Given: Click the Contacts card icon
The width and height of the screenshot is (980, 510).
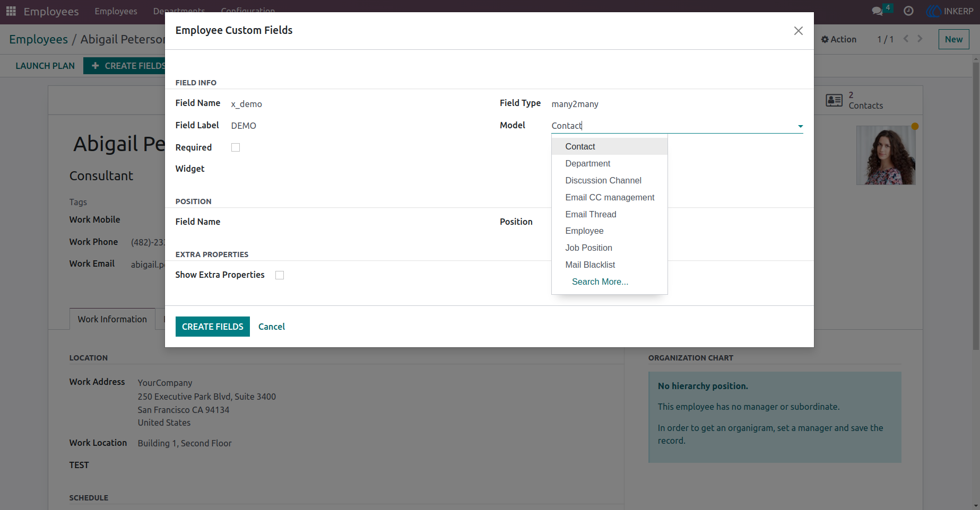Looking at the screenshot, I should (x=834, y=100).
